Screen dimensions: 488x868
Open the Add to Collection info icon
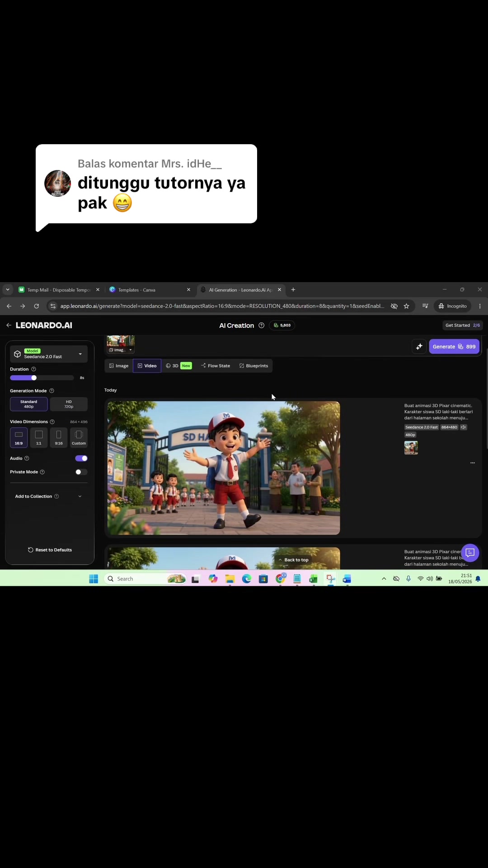click(x=56, y=496)
